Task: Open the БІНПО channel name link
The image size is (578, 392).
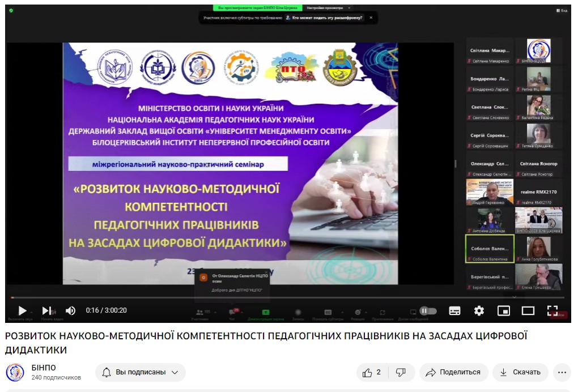Action: click(44, 368)
